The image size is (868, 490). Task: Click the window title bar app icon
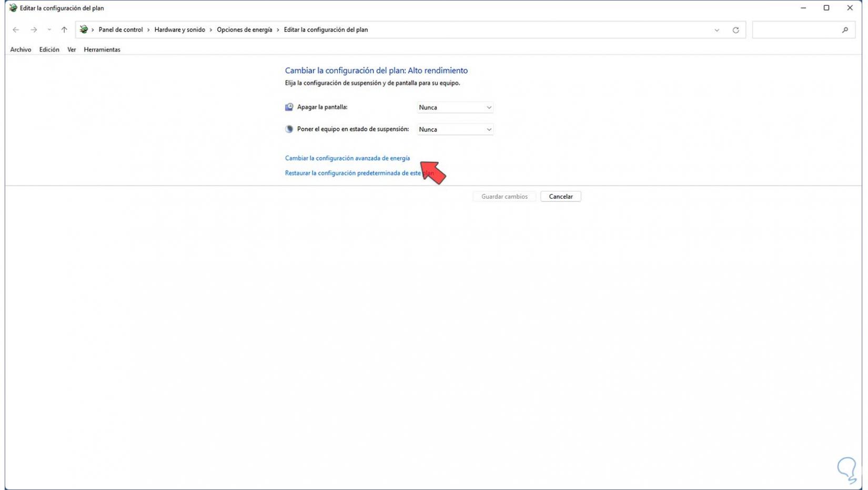pyautogui.click(x=13, y=8)
